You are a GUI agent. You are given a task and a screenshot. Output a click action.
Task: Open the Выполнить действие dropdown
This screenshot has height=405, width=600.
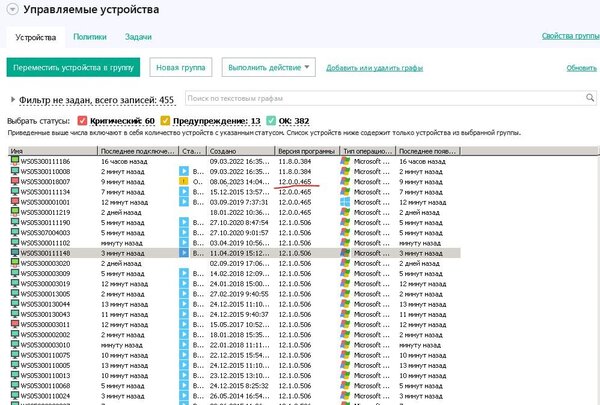point(267,67)
